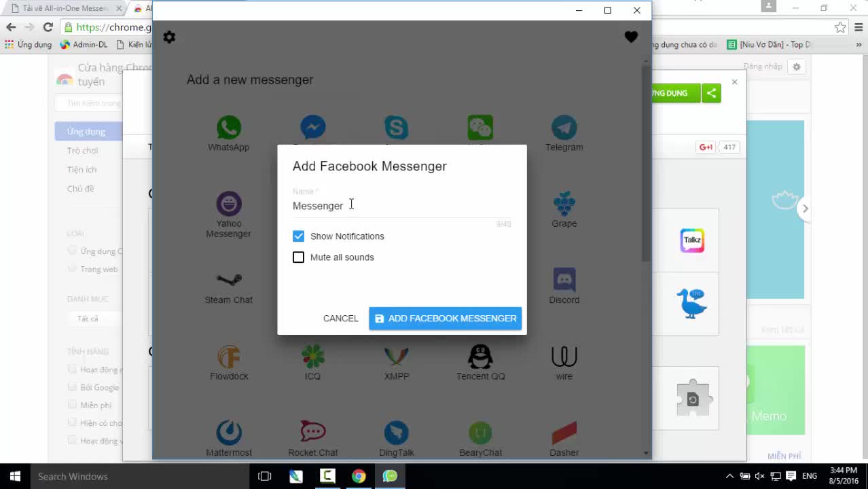This screenshot has height=489, width=868.
Task: Click the messenger list vertical scrollbar
Action: [646, 163]
